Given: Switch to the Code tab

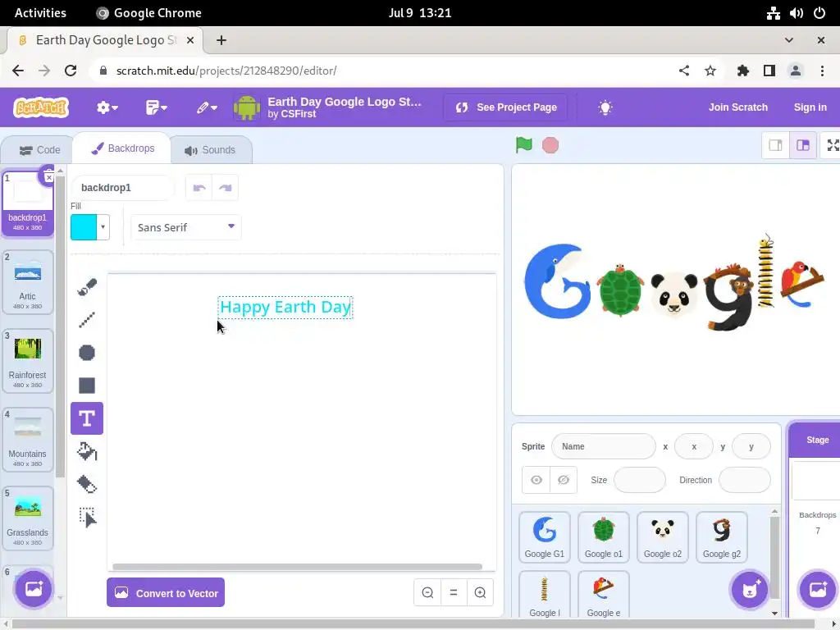Looking at the screenshot, I should click(39, 150).
